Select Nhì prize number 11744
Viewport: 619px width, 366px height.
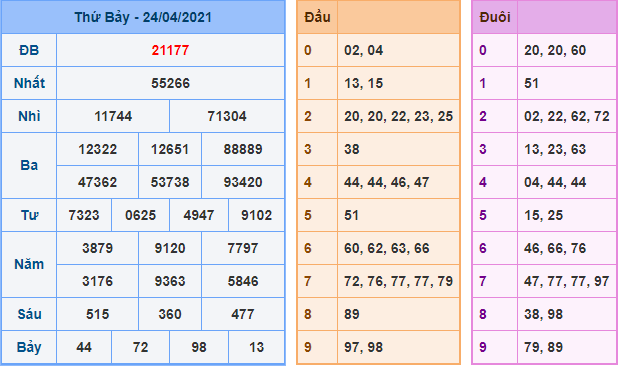113,116
